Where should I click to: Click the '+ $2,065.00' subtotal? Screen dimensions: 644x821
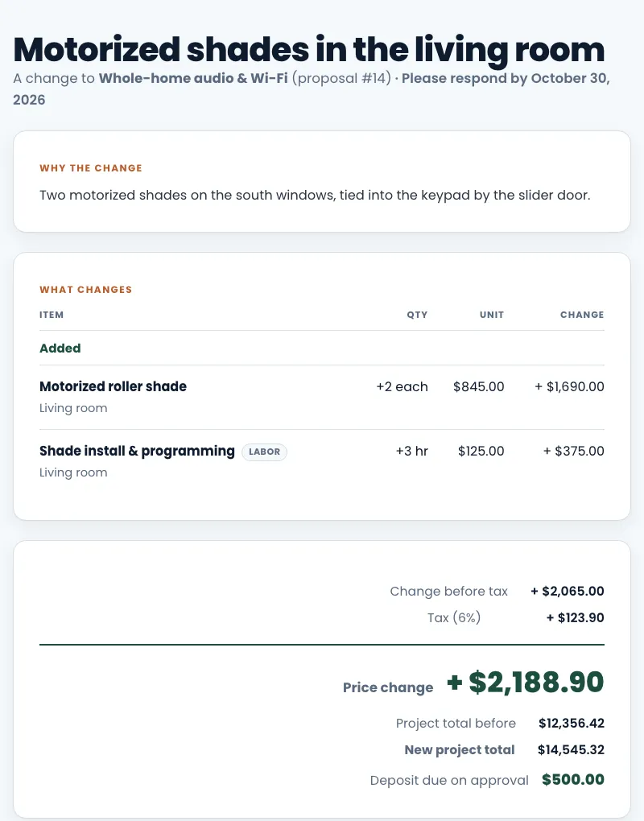tap(567, 591)
